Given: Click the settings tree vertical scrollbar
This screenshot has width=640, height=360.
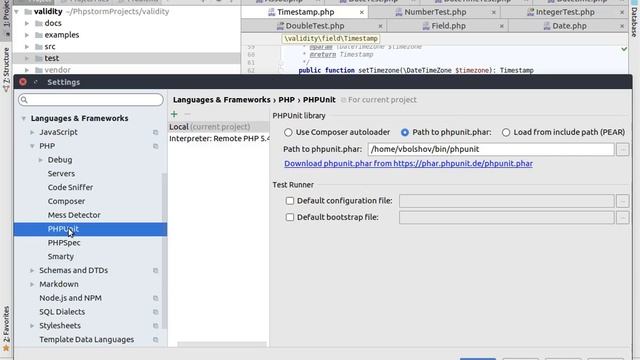Looking at the screenshot, I should [164, 251].
